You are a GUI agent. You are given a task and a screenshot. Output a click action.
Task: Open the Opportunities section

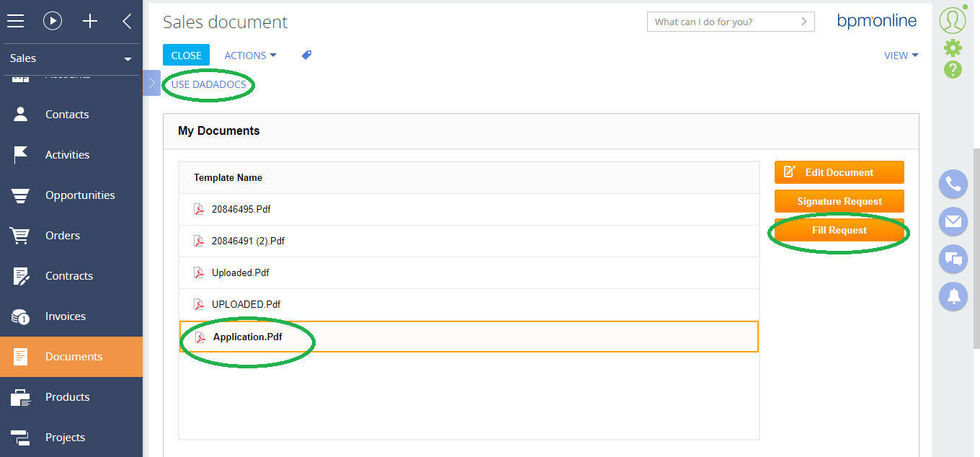click(x=71, y=195)
